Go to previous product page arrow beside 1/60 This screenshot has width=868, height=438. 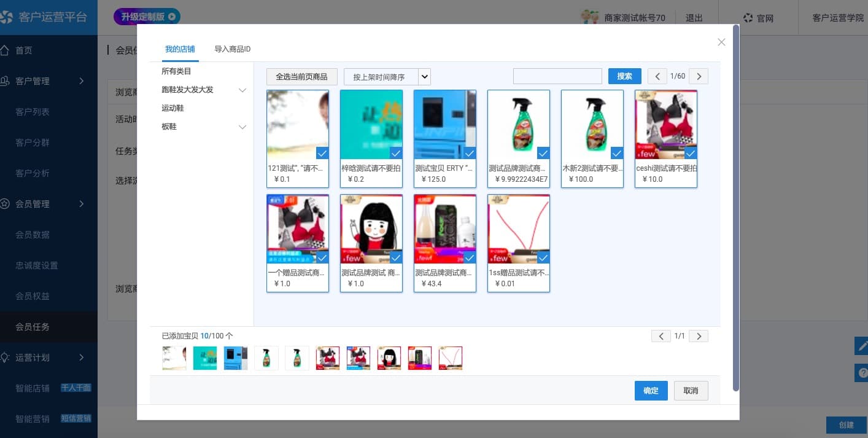click(657, 76)
